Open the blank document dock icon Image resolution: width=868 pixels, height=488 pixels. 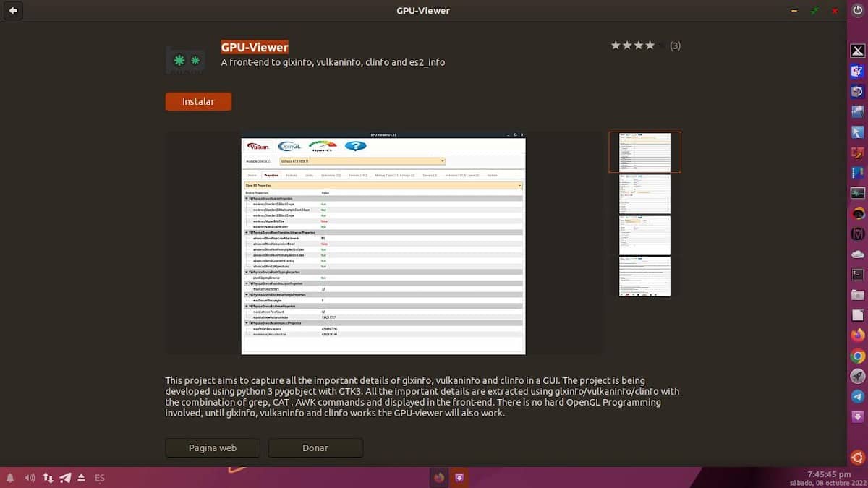(x=858, y=315)
